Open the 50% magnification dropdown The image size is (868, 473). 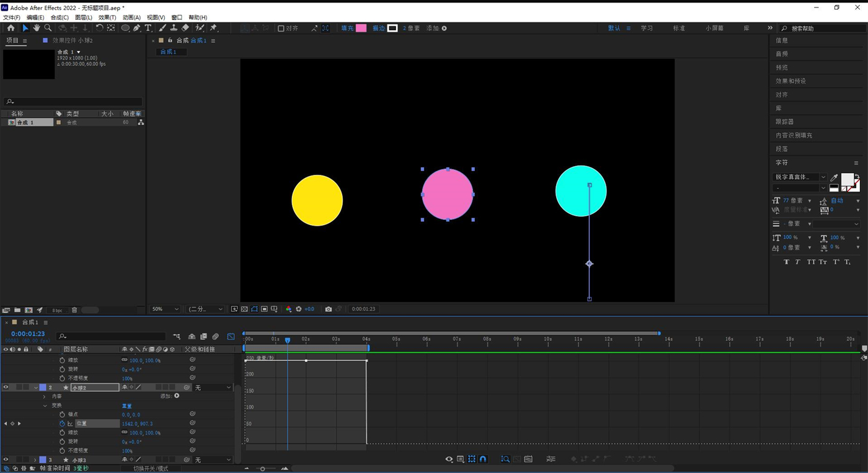(166, 309)
